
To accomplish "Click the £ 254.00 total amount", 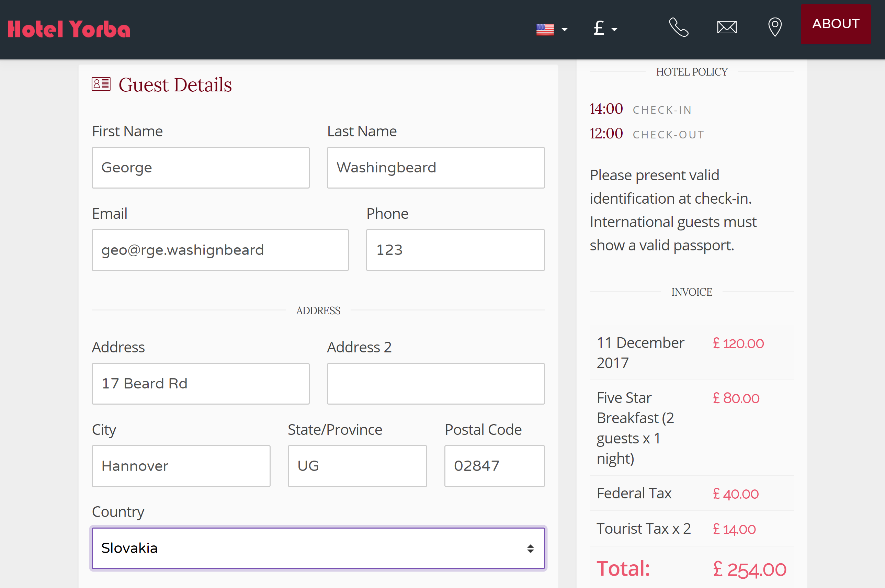I will [x=749, y=569].
